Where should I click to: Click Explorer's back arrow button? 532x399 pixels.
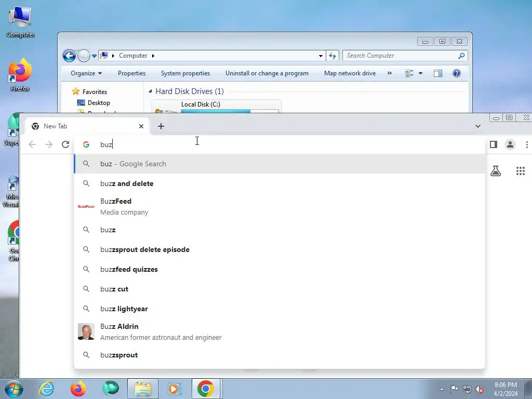[x=69, y=56]
